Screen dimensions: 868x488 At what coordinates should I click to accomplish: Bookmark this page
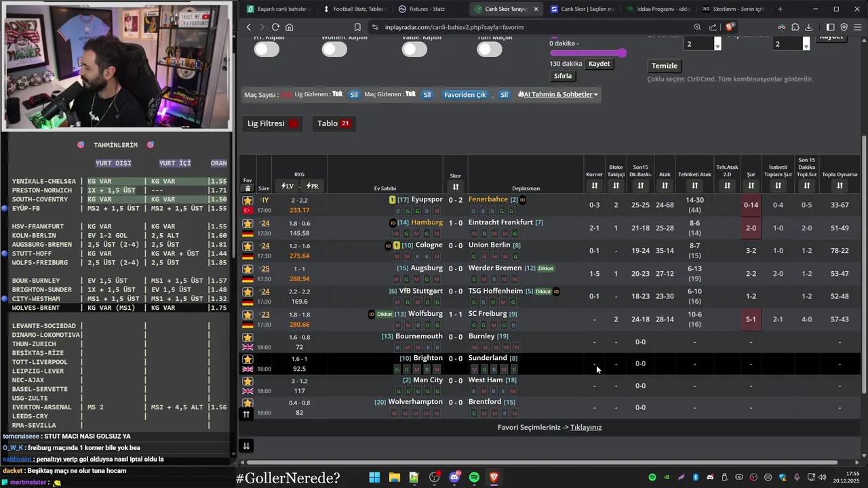pos(357,27)
